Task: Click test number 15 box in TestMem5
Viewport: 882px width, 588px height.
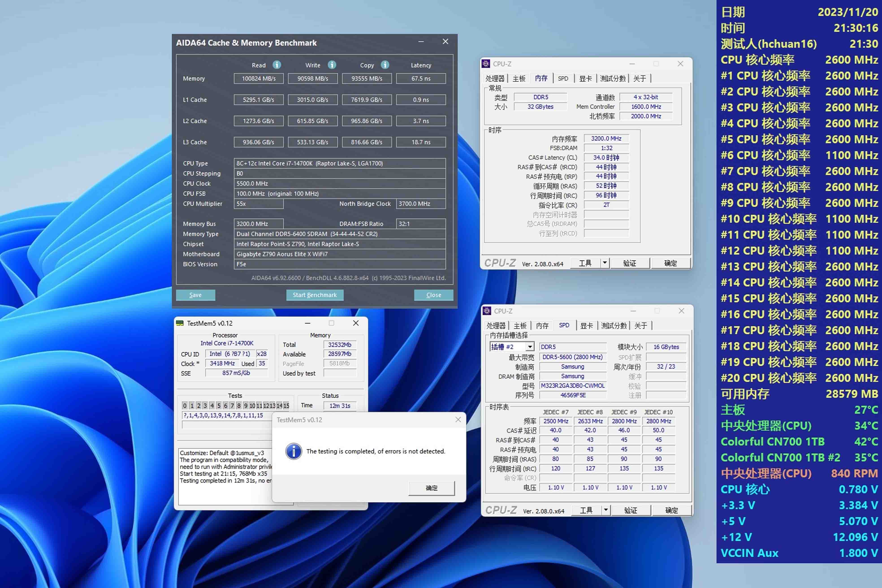Action: pos(287,406)
